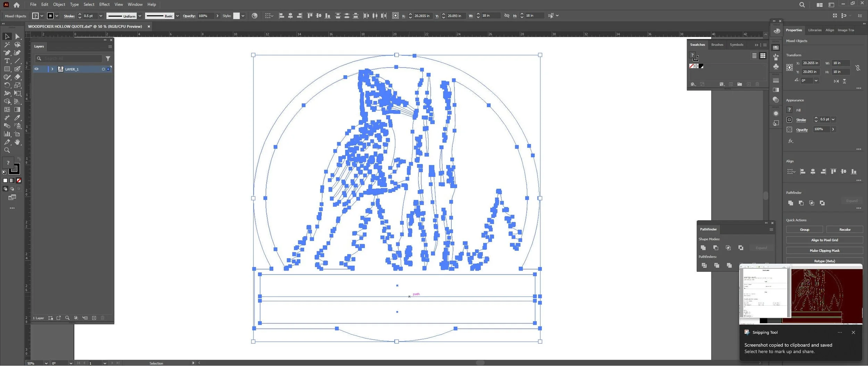This screenshot has height=366, width=868.
Task: Open stroke weight dropdown in control bar
Action: [x=101, y=16]
